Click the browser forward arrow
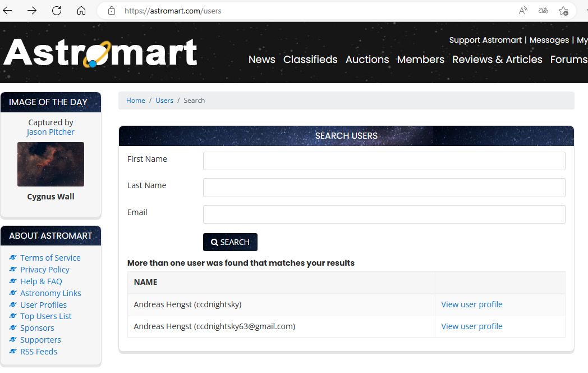This screenshot has height=373, width=588. coord(32,11)
